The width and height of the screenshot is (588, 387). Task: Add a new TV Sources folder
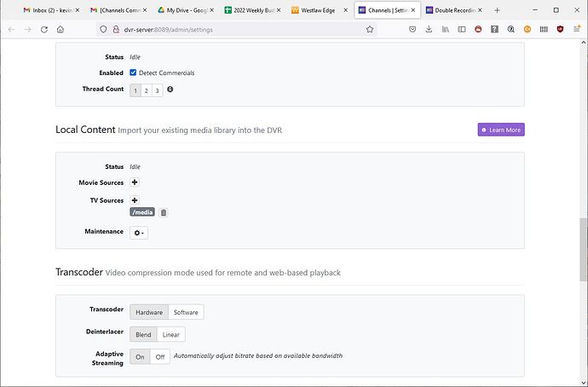click(135, 200)
